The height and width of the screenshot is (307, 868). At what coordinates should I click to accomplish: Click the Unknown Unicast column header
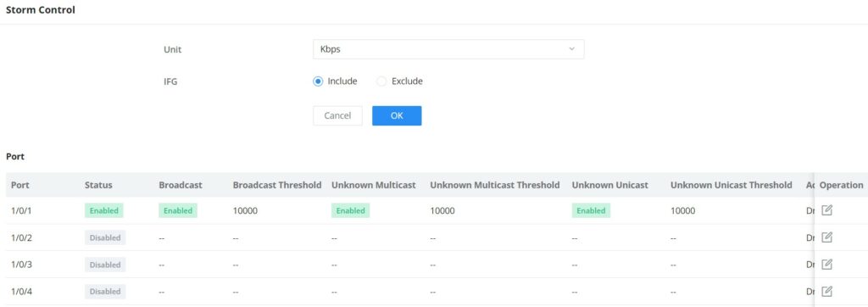click(610, 185)
